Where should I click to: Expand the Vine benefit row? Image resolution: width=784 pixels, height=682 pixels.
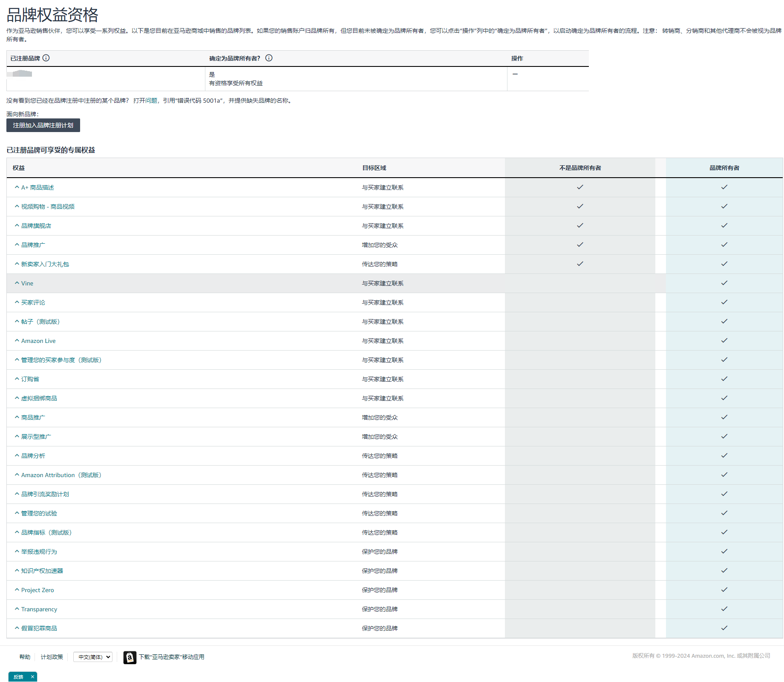click(x=17, y=283)
